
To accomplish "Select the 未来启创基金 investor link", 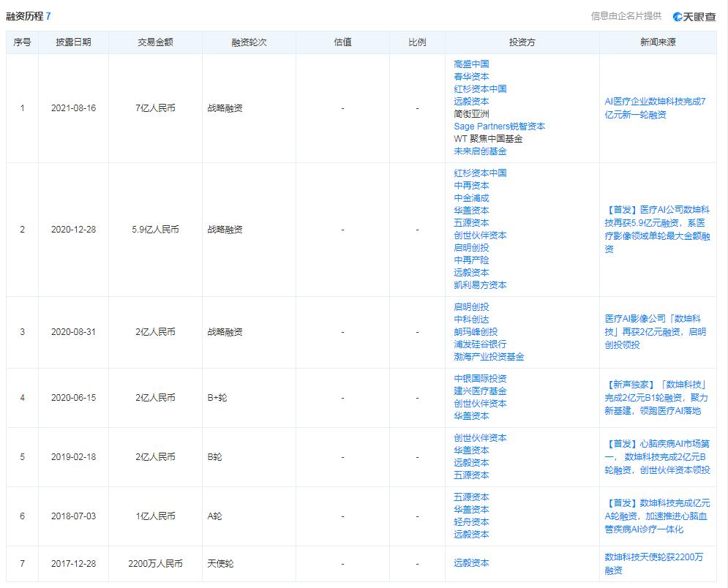I will (480, 151).
